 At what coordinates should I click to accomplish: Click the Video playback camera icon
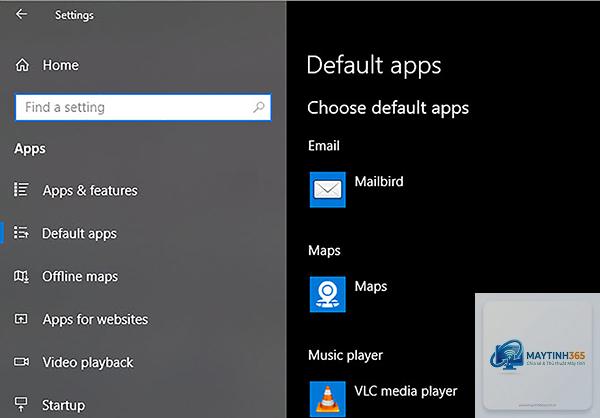(x=21, y=361)
